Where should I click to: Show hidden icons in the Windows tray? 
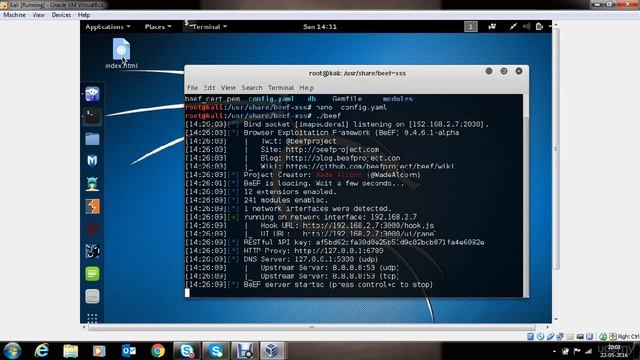click(554, 351)
